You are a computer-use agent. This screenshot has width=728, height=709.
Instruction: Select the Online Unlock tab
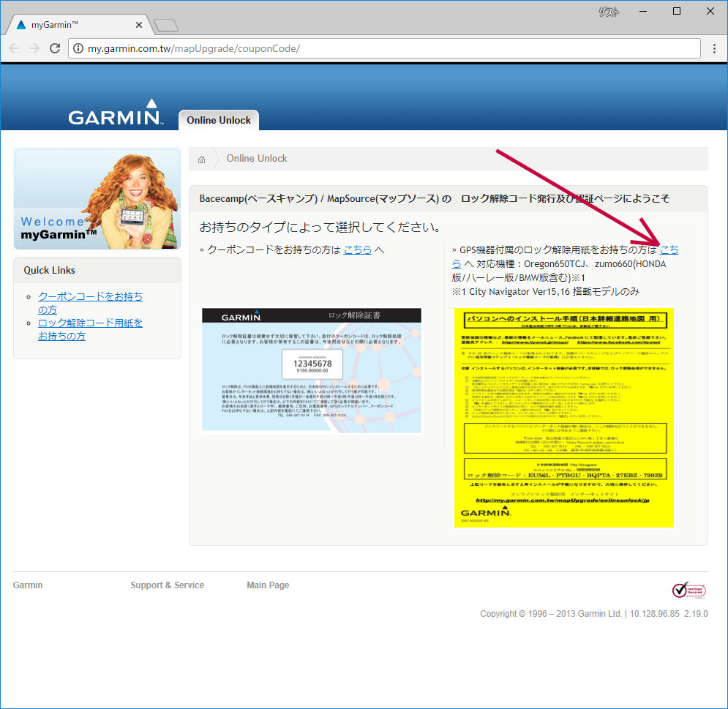[x=219, y=120]
